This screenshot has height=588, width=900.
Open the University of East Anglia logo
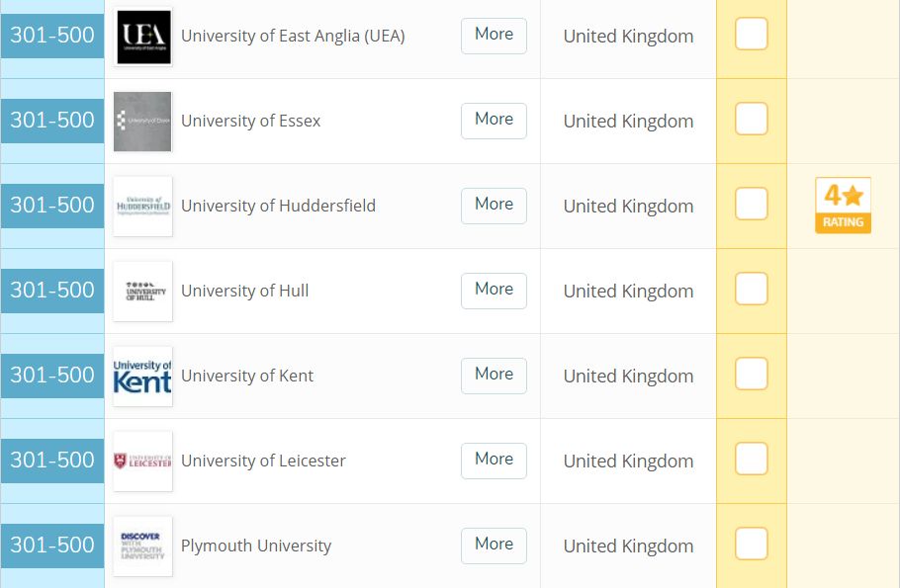pos(143,37)
